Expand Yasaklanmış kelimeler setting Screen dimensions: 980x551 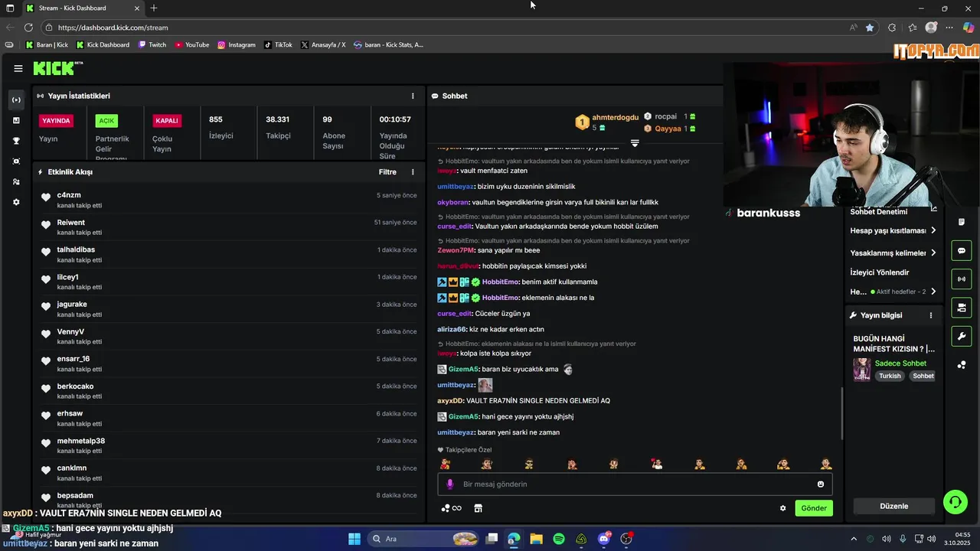tap(893, 253)
